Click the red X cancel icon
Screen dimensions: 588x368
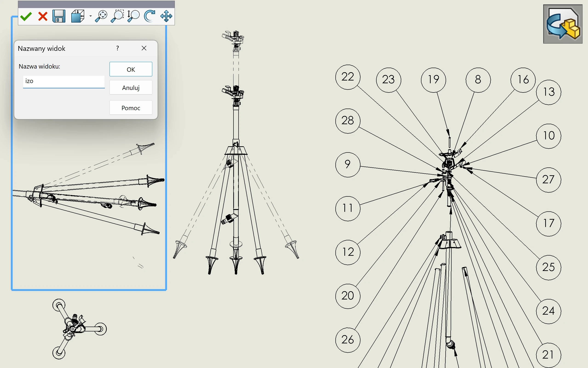pyautogui.click(x=43, y=17)
